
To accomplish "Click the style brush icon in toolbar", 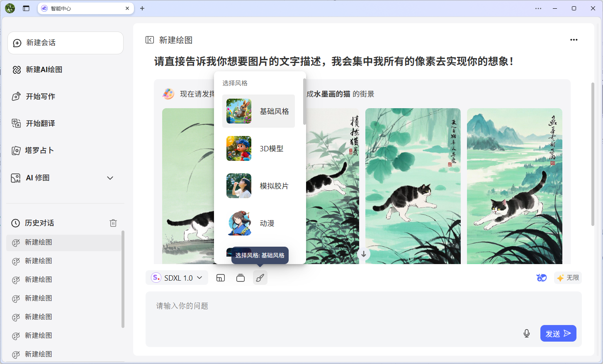I will coord(260,278).
